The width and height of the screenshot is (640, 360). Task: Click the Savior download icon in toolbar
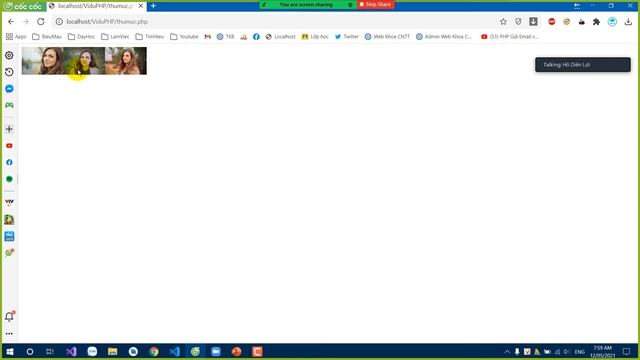[x=533, y=22]
